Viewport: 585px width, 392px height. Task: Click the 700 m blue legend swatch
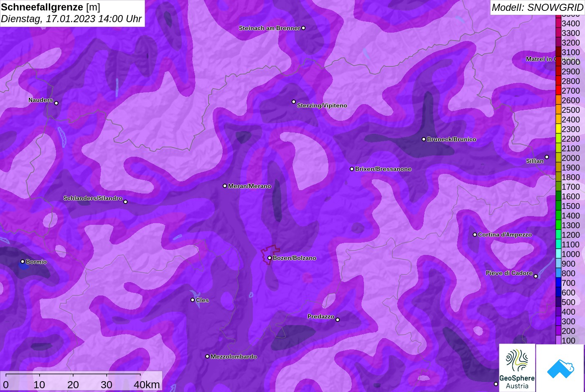(x=558, y=283)
